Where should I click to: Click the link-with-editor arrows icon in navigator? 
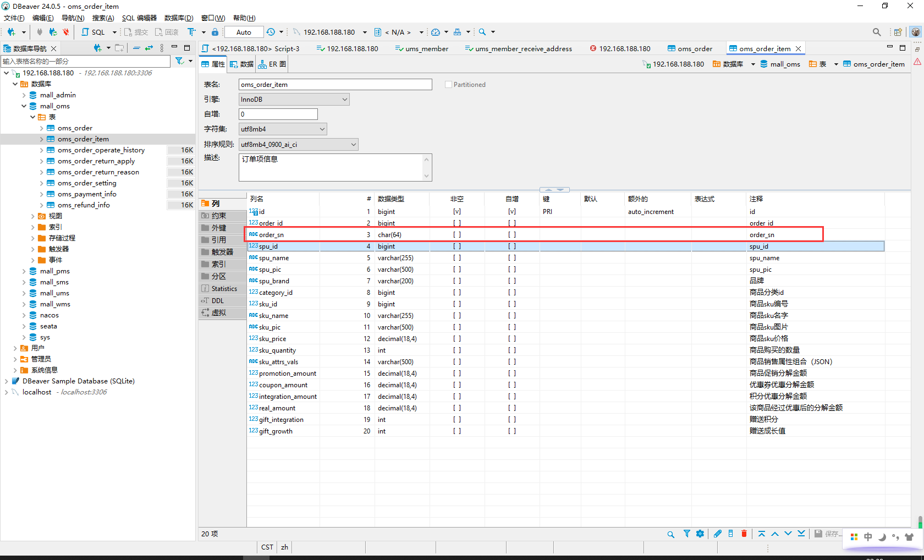pos(149,48)
